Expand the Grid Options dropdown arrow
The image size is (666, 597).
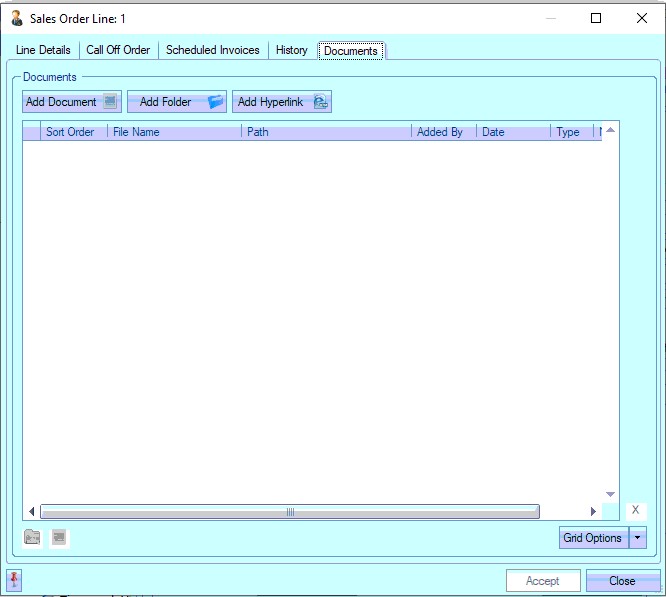click(638, 538)
